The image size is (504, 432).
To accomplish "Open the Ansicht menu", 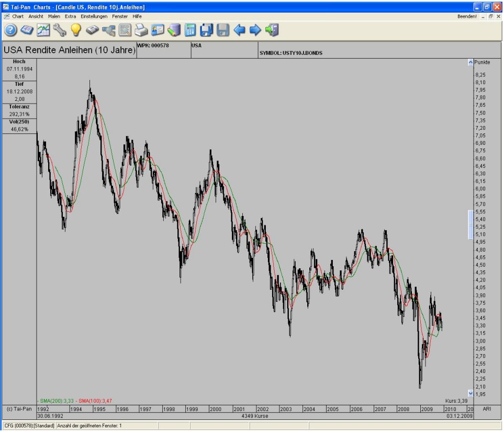I will tap(36, 16).
